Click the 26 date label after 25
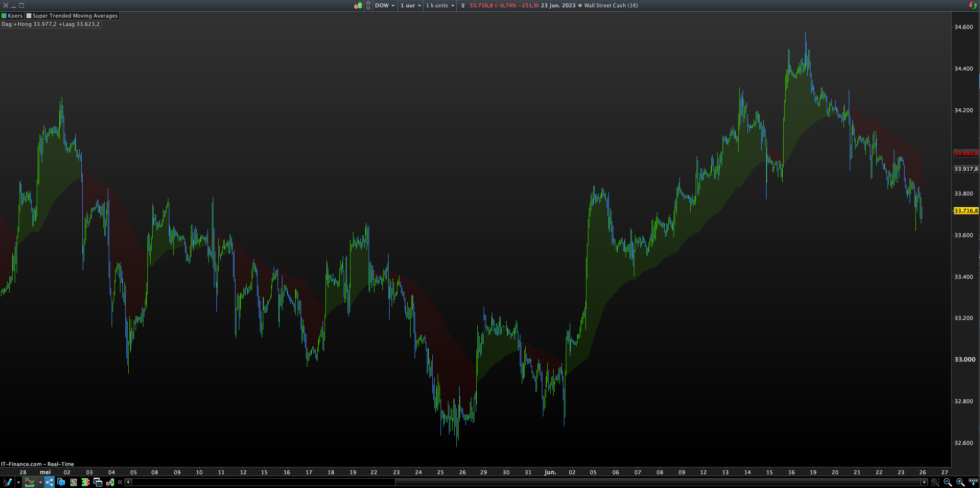This screenshot has width=980, height=488. tap(463, 472)
